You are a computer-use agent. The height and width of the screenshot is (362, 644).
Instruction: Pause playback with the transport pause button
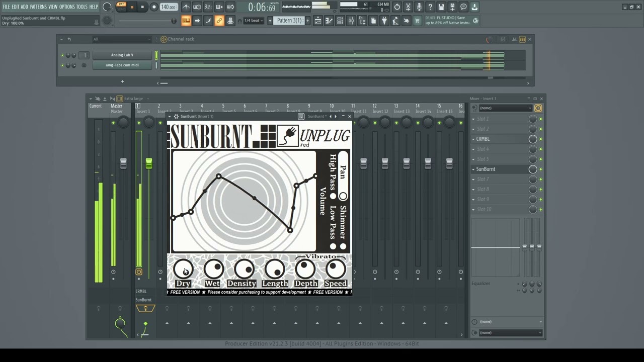coord(132,7)
